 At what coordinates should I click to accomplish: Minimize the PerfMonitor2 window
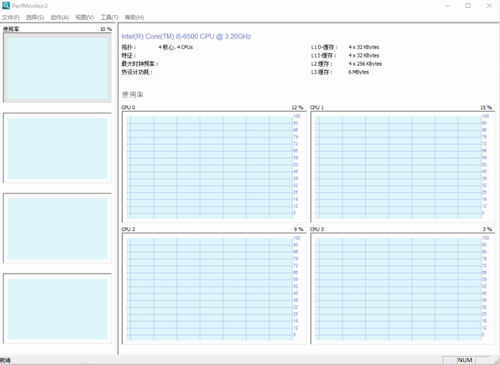tap(447, 6)
